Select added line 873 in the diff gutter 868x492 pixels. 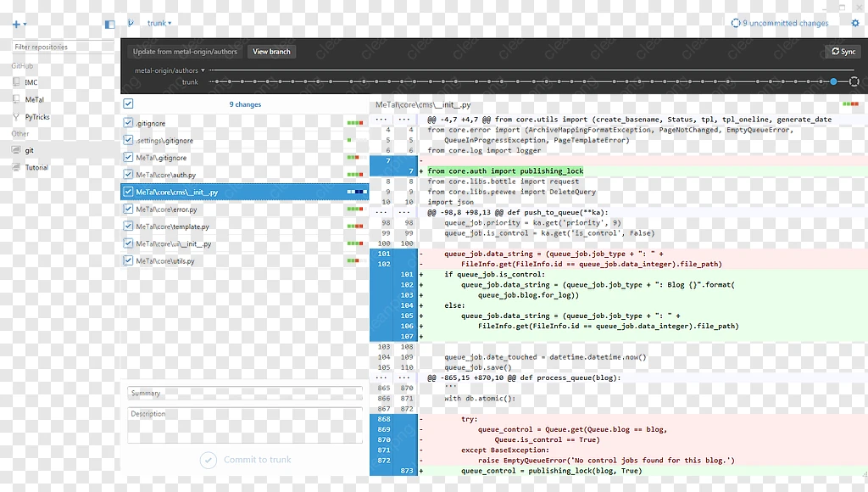[x=407, y=471]
